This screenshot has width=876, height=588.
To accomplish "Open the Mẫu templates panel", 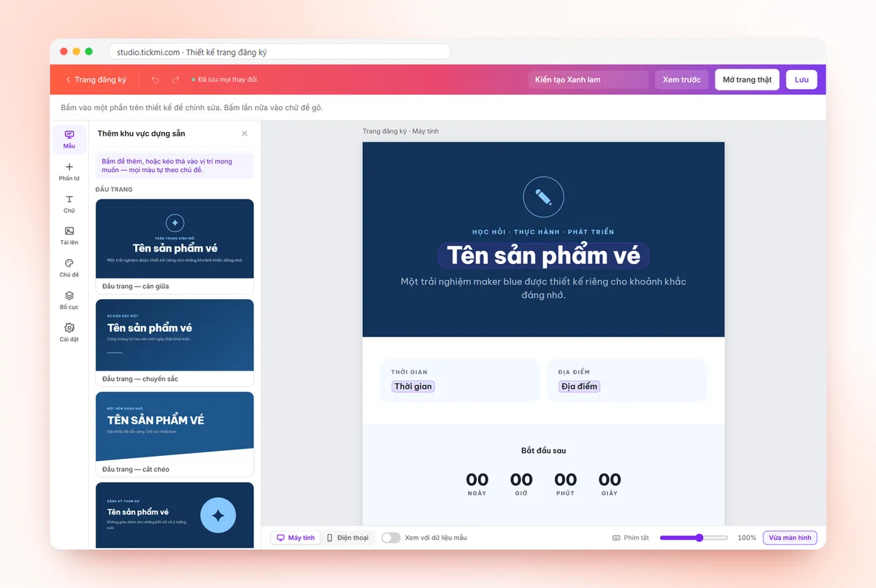I will coord(69,139).
